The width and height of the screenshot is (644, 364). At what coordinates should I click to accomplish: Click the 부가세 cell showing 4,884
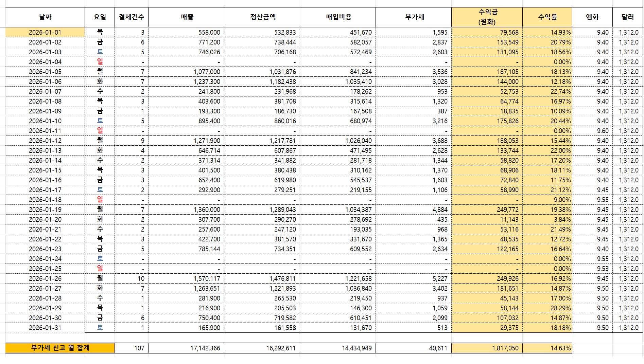[x=414, y=210]
